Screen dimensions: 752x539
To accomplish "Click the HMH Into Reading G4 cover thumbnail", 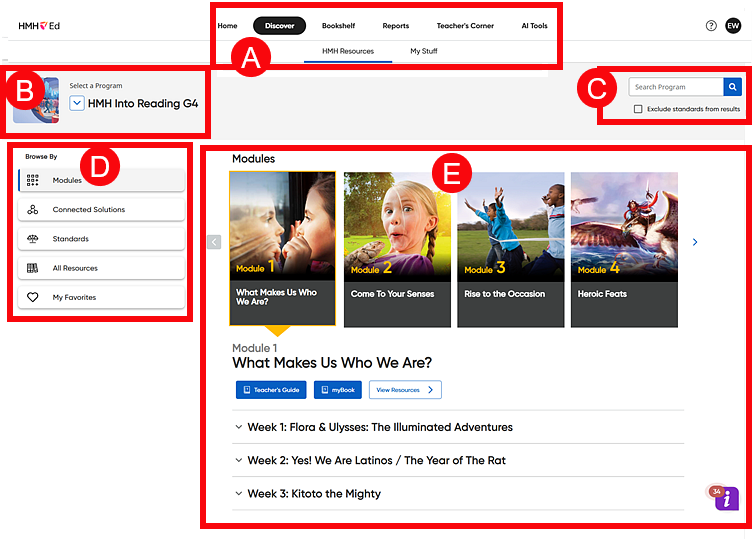I will click(x=36, y=100).
